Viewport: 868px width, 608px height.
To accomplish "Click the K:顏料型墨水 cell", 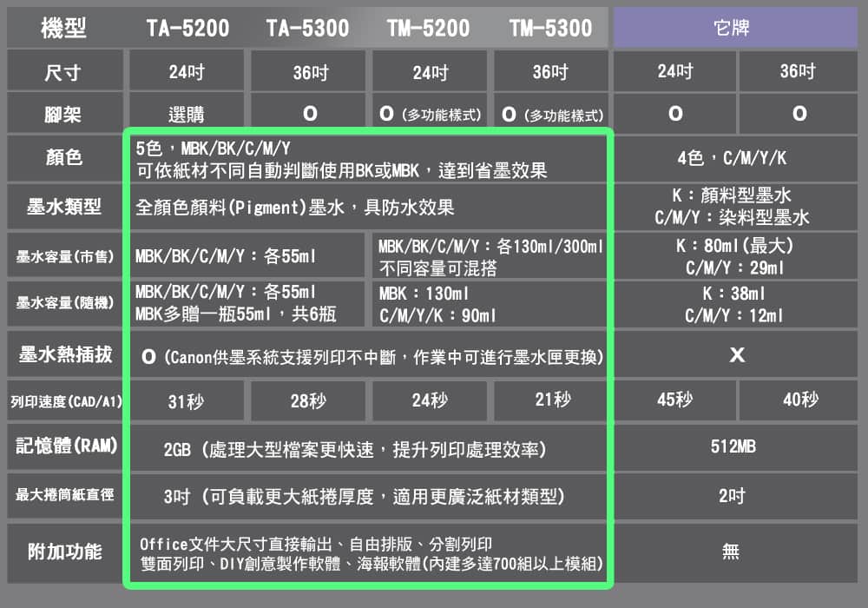I will (x=735, y=207).
